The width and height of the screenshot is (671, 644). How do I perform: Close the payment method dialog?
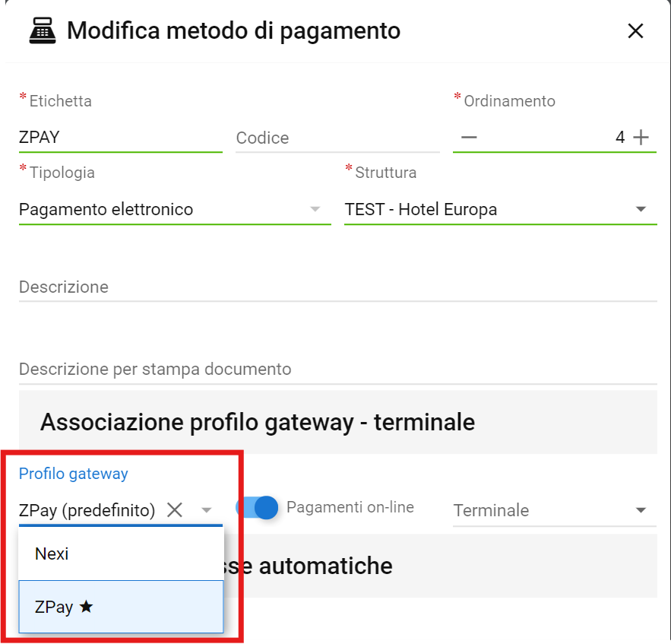point(635,31)
